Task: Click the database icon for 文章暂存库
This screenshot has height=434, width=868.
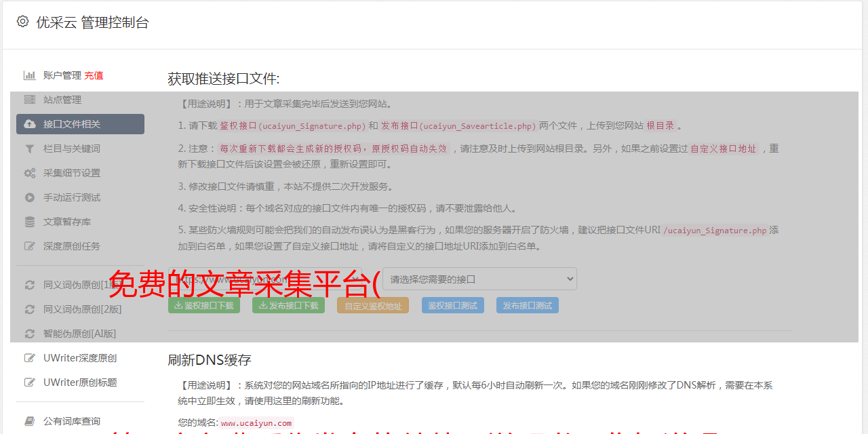Action: coord(30,222)
